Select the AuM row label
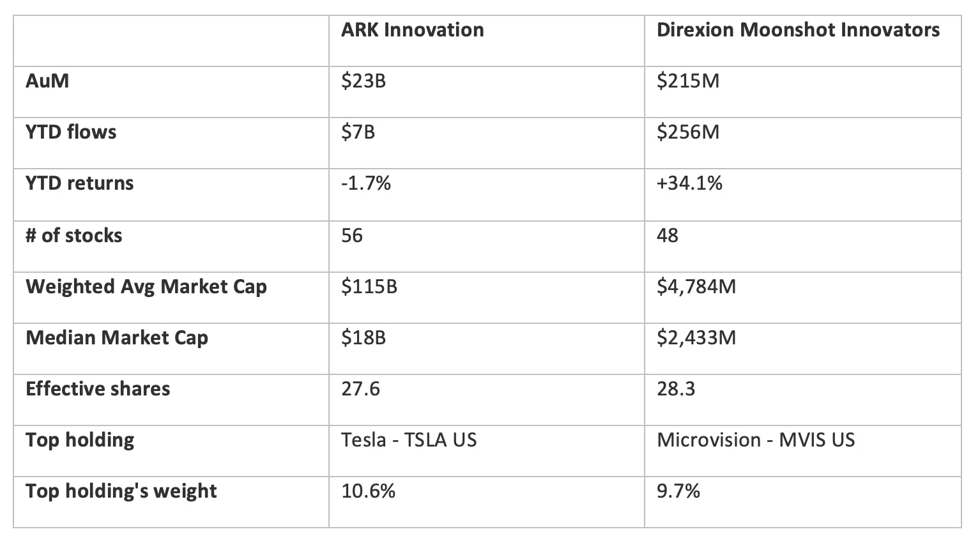This screenshot has width=980, height=543. pyautogui.click(x=47, y=81)
